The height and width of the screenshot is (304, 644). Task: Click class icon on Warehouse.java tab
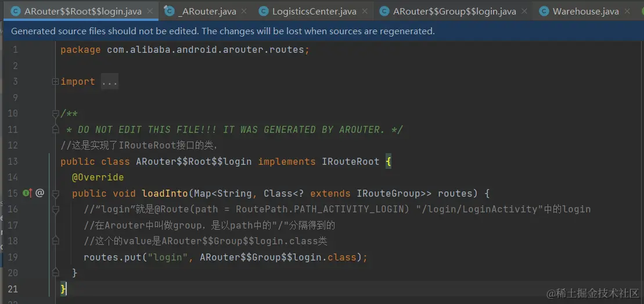point(544,12)
